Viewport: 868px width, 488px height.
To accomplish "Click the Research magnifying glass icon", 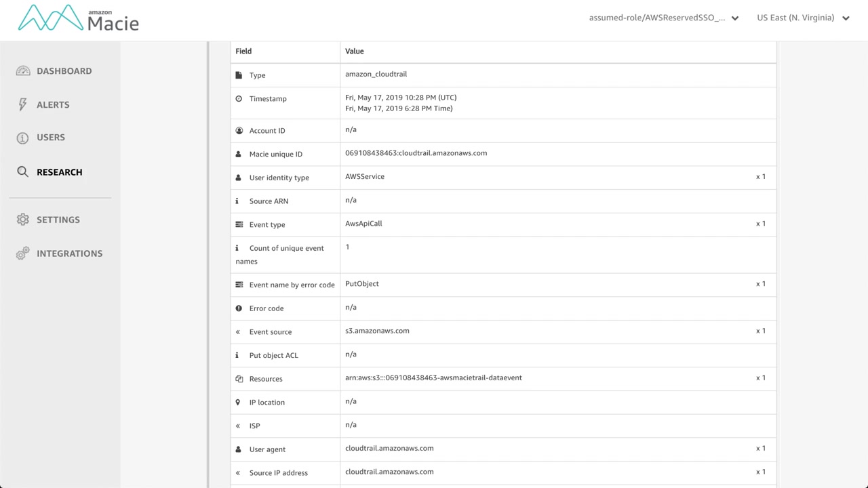I will coord(23,172).
